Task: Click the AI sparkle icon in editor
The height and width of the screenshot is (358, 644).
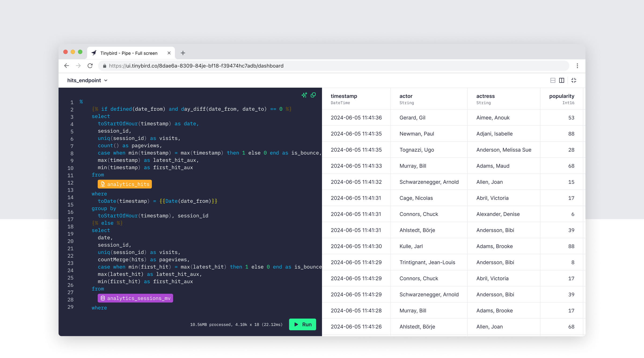Action: [x=304, y=95]
